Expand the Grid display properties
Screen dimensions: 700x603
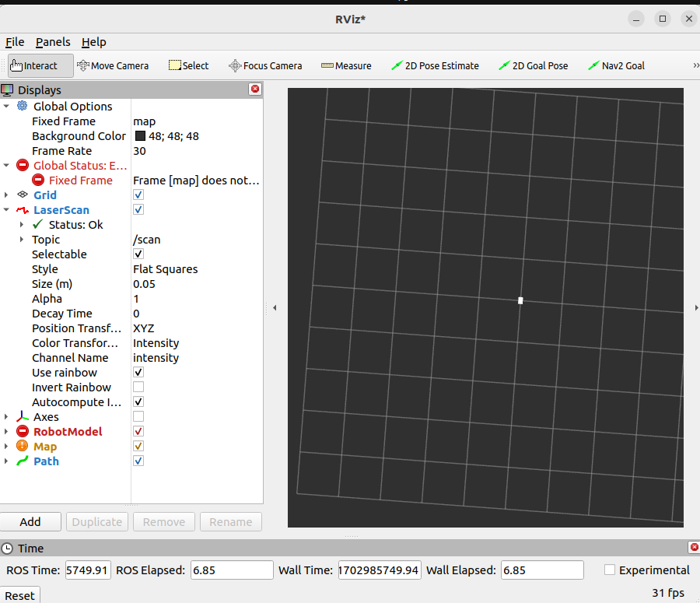pyautogui.click(x=6, y=195)
